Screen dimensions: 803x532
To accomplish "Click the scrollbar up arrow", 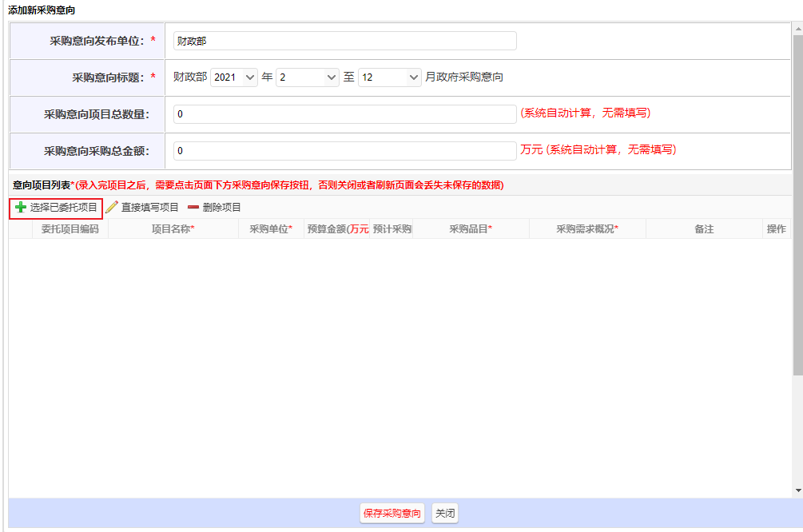I will click(x=797, y=29).
